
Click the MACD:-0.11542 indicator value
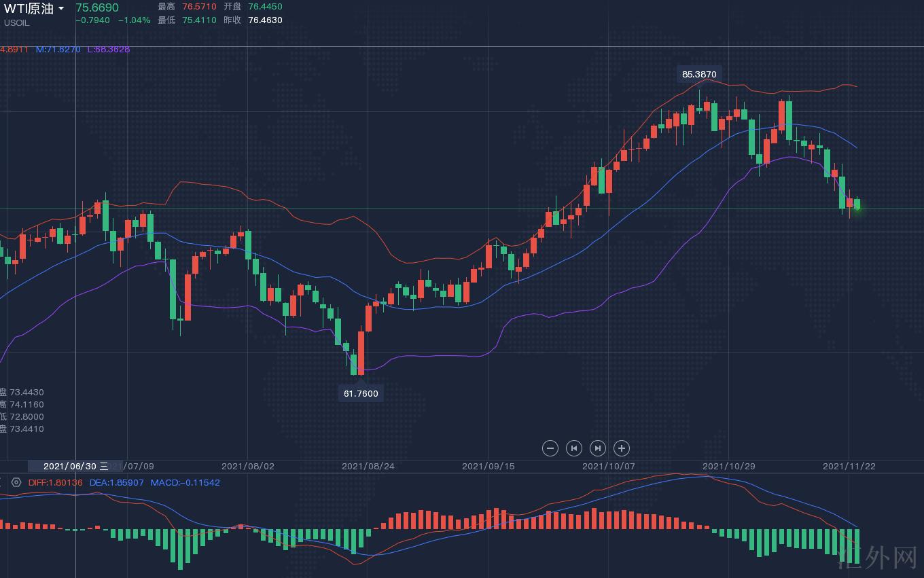coord(185,482)
